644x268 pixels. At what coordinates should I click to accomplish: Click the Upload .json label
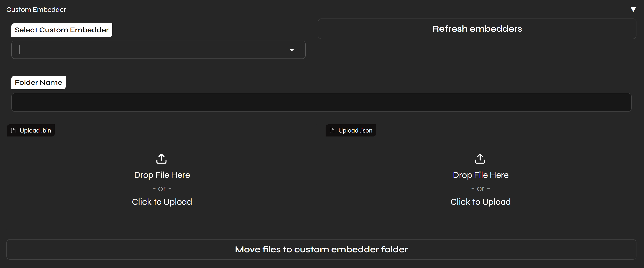coord(355,131)
